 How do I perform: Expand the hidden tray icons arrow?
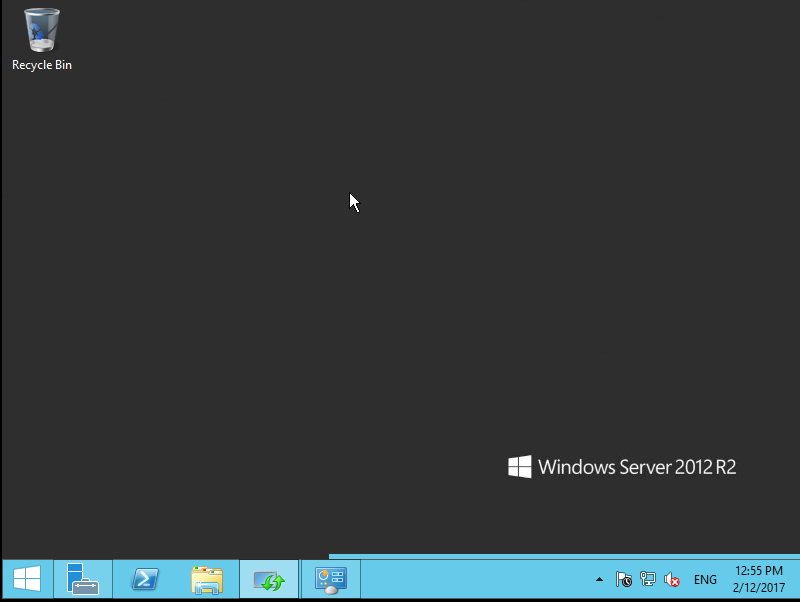tap(599, 579)
